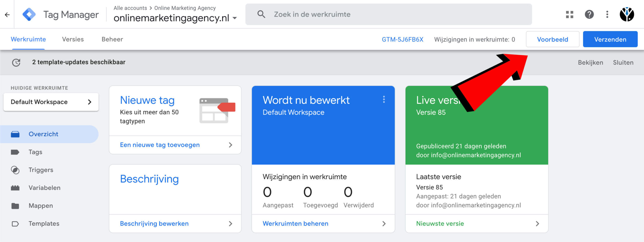Click the search magnifier icon
The height and width of the screenshot is (242, 644).
pyautogui.click(x=261, y=14)
